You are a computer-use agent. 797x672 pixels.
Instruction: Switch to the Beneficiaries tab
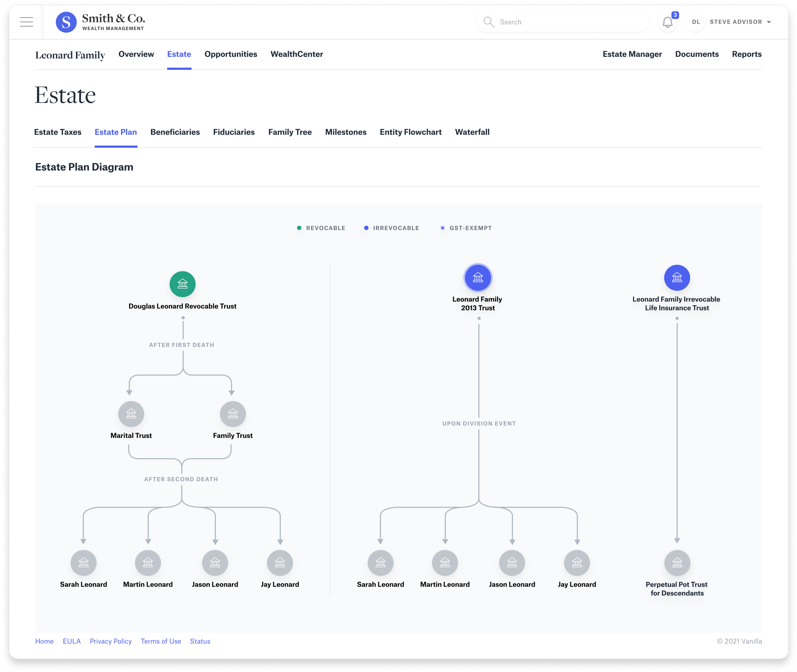click(x=175, y=132)
